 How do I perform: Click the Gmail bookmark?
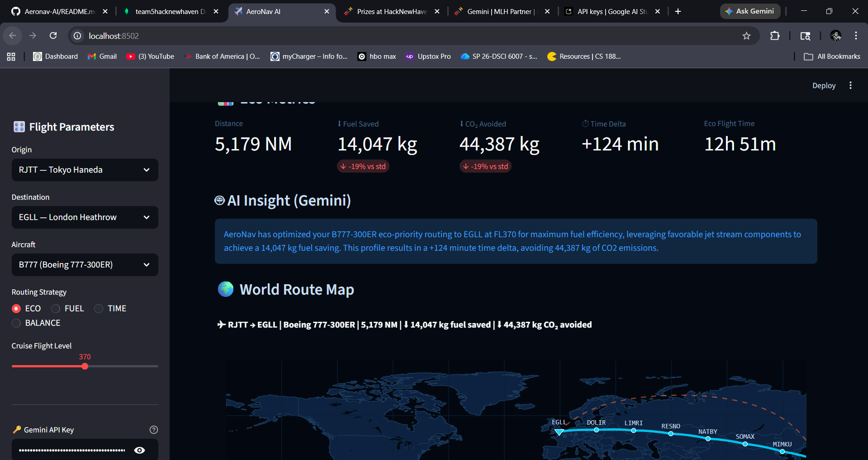pos(102,56)
